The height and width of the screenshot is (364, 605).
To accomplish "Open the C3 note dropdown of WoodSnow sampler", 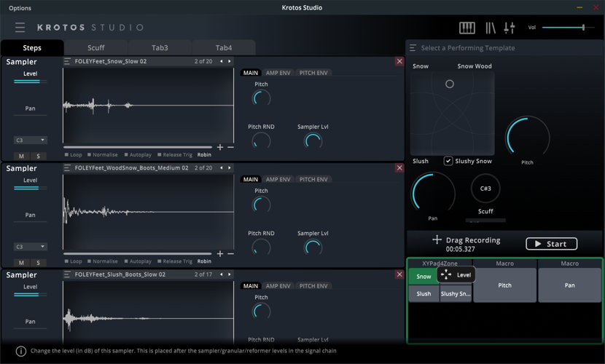I will [x=30, y=247].
